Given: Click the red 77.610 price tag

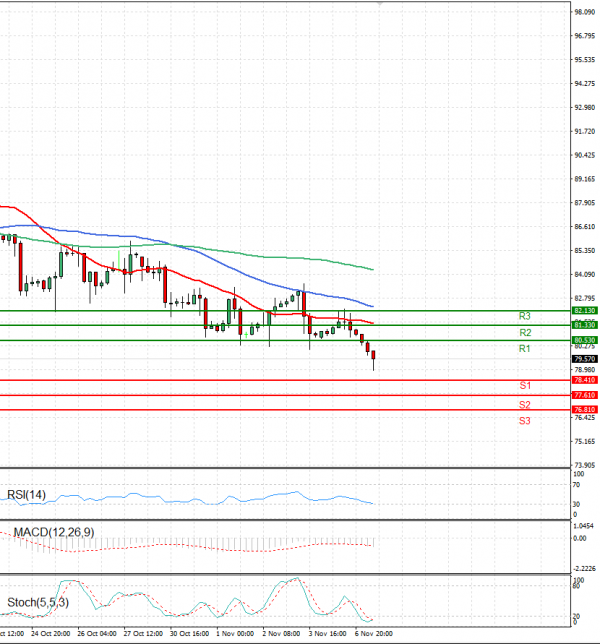Looking at the screenshot, I should pos(585,395).
